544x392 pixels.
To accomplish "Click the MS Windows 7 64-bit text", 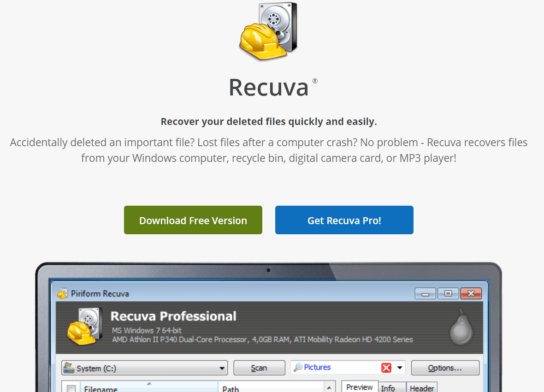I will [x=147, y=331].
